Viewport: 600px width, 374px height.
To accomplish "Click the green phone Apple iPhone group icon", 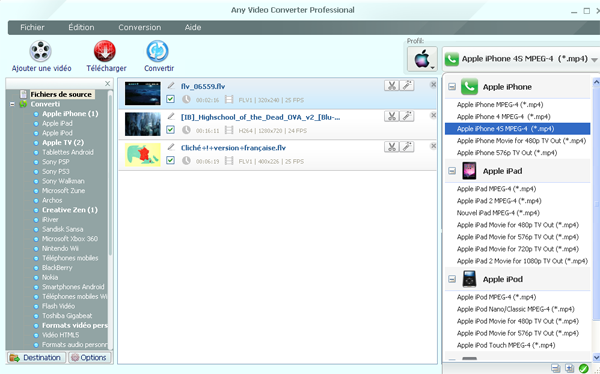I will tap(469, 87).
